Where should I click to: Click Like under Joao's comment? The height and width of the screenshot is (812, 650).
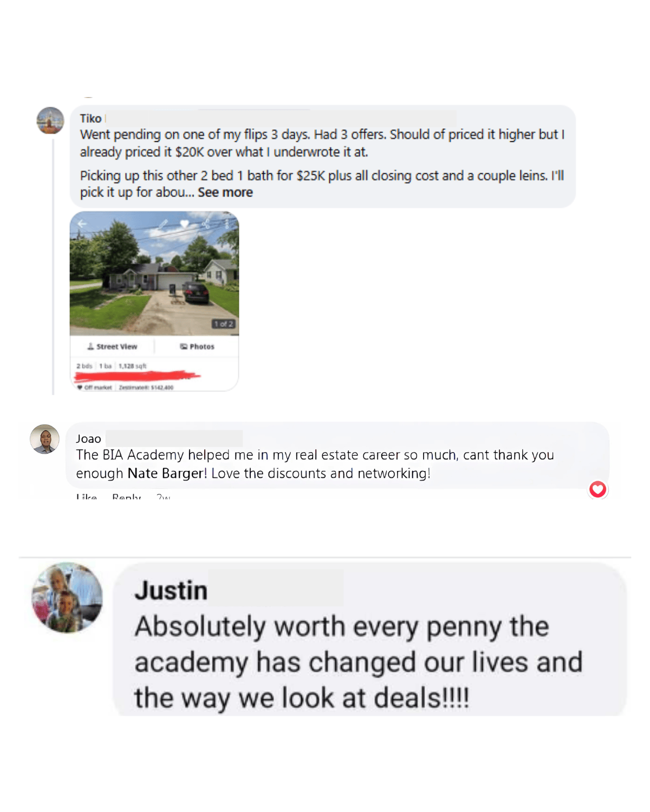86,496
